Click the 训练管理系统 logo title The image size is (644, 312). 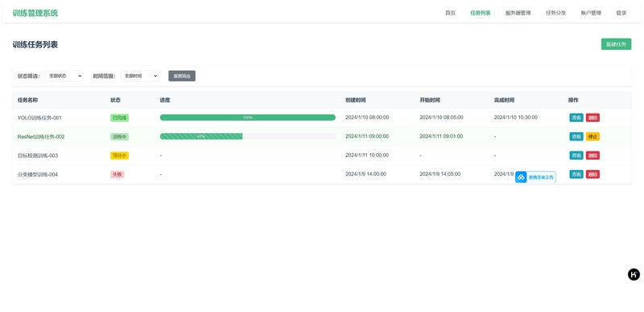click(x=35, y=13)
